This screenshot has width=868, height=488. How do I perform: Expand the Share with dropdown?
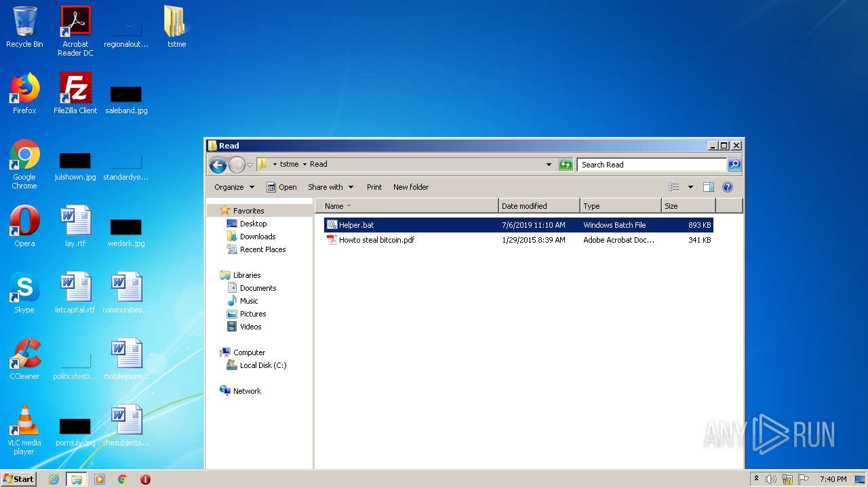coord(331,187)
